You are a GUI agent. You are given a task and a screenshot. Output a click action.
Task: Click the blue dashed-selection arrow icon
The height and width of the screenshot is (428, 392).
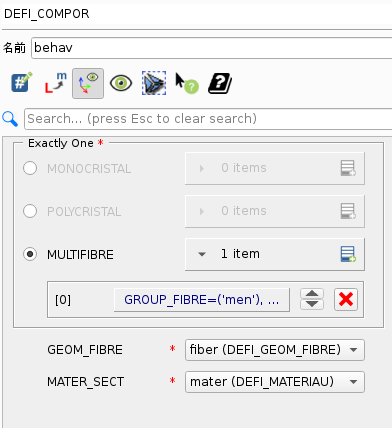click(154, 83)
